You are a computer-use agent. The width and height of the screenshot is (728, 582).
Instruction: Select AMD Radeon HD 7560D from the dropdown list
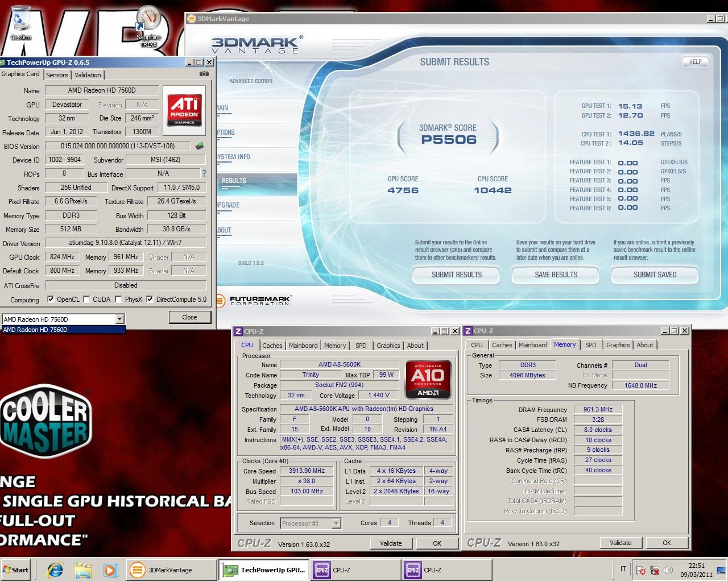tap(63, 330)
